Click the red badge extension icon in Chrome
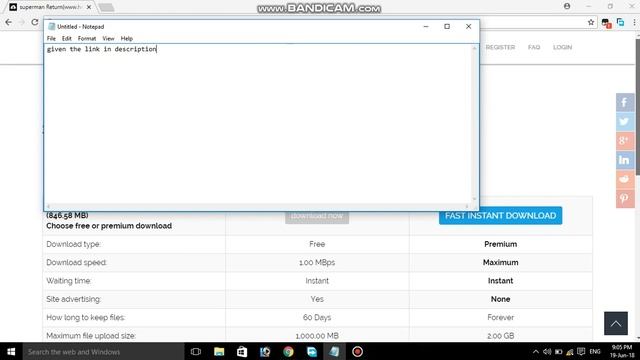Screen dimensions: 640x360 606,23
